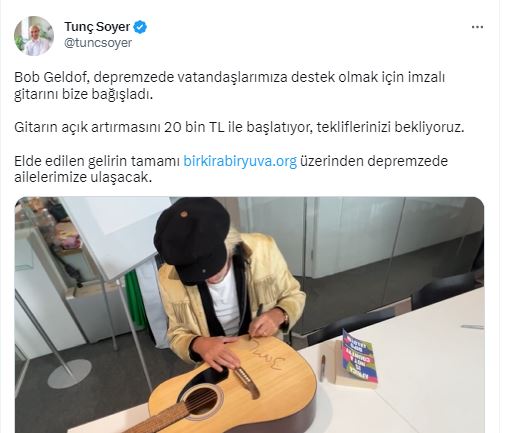This screenshot has width=507, height=433.
Task: Open the @tuncsoyer handle link
Action: point(98,43)
